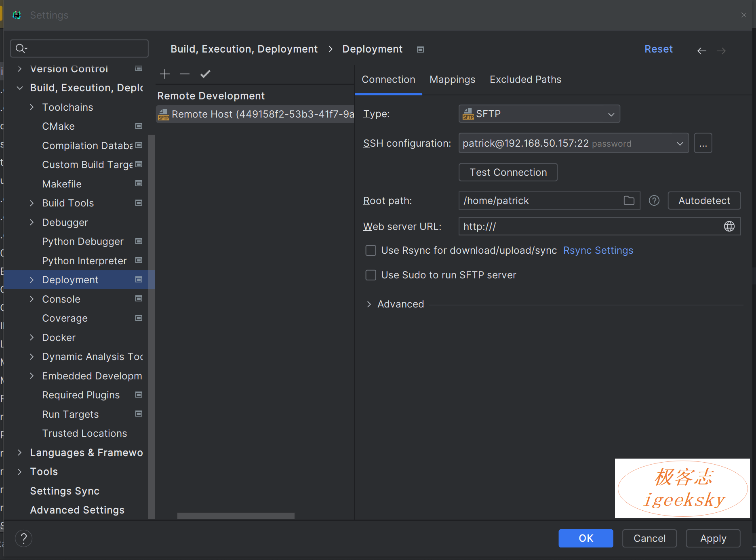Open the Type SFTP dropdown

pyautogui.click(x=539, y=114)
